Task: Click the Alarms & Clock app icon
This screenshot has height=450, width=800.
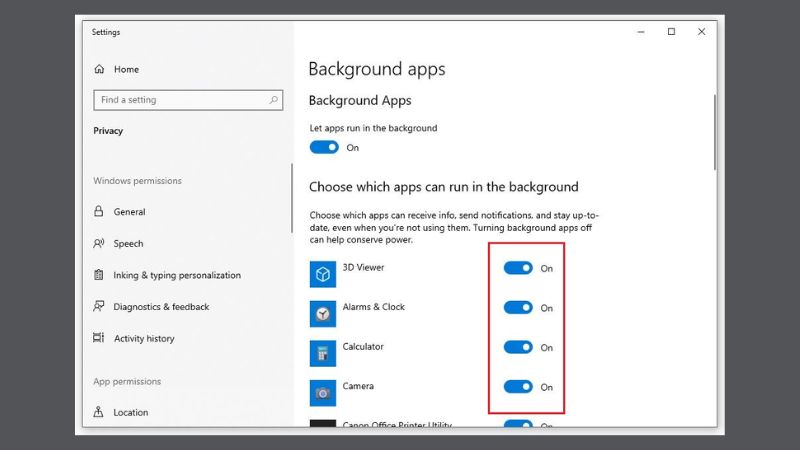Action: (x=322, y=313)
